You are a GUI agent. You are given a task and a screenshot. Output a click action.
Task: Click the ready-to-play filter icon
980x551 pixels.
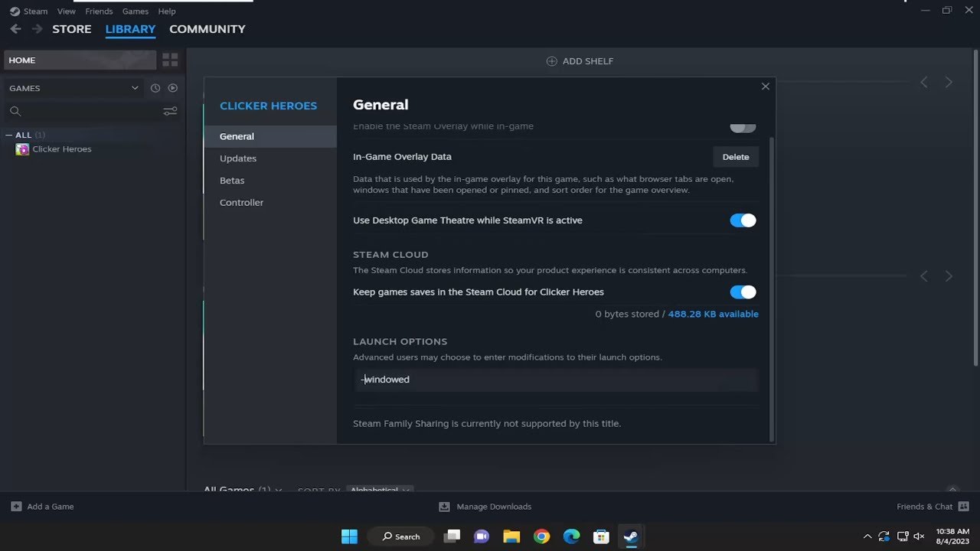pos(173,88)
